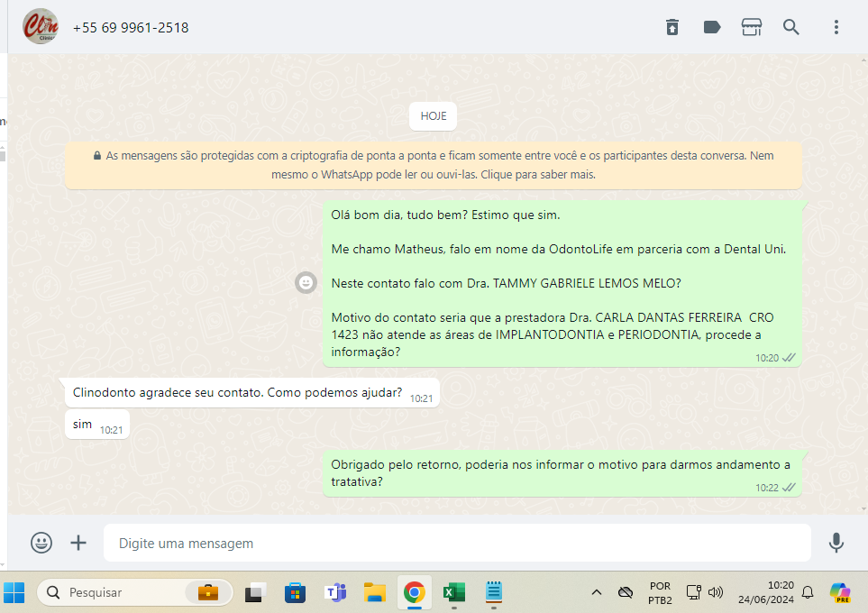
Task: Open Copilot preview icon on the taskbar
Action: 840,592
